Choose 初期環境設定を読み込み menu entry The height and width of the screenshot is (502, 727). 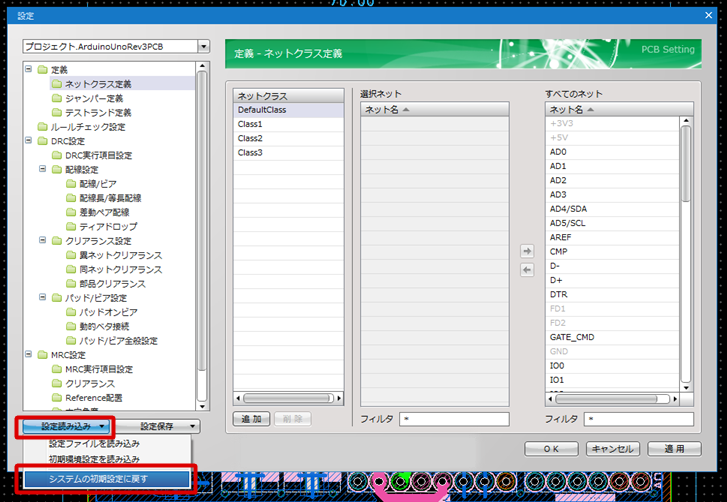point(94,459)
